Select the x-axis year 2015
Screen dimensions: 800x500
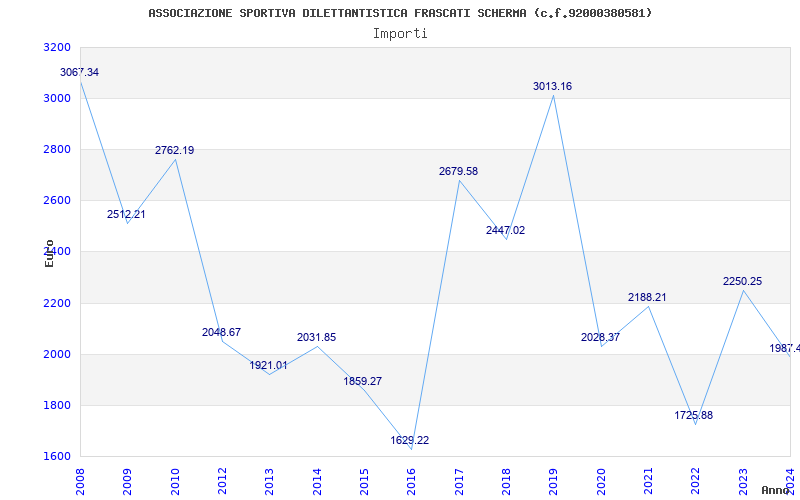coord(364,482)
